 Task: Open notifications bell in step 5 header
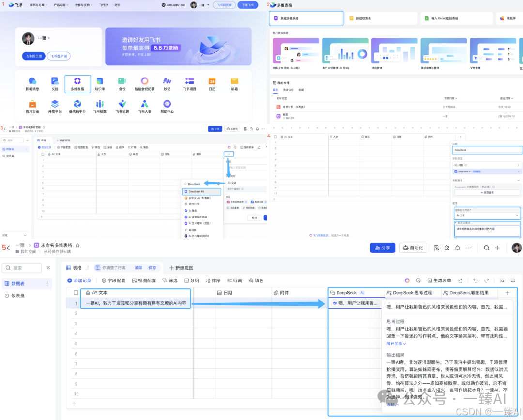[x=457, y=248]
